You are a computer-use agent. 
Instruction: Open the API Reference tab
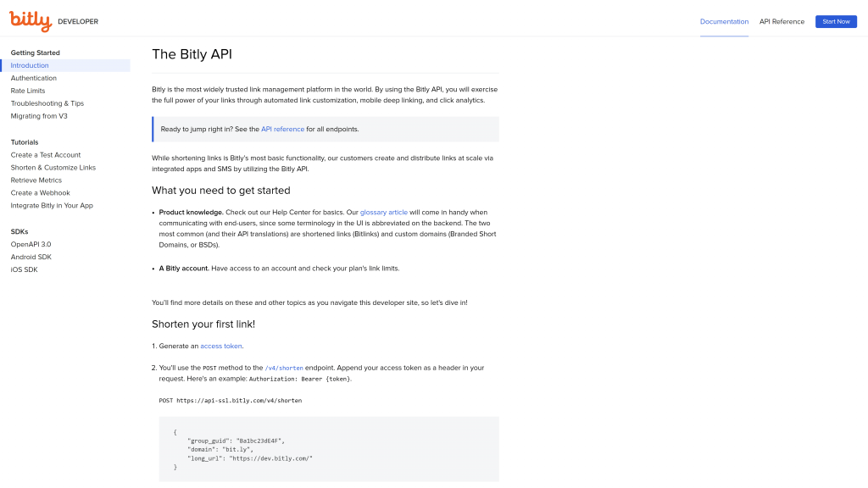[x=782, y=21]
